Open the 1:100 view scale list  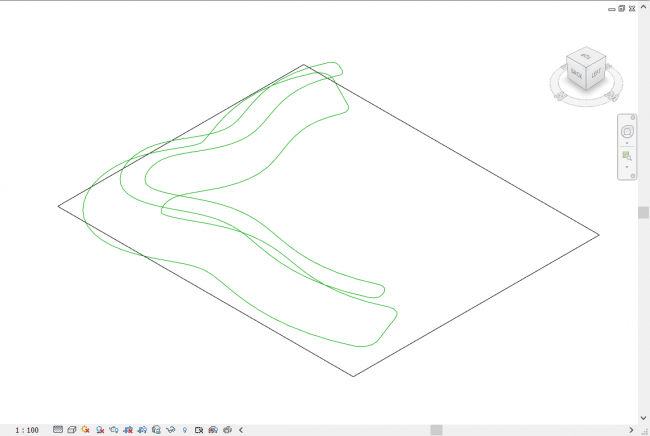(27, 430)
